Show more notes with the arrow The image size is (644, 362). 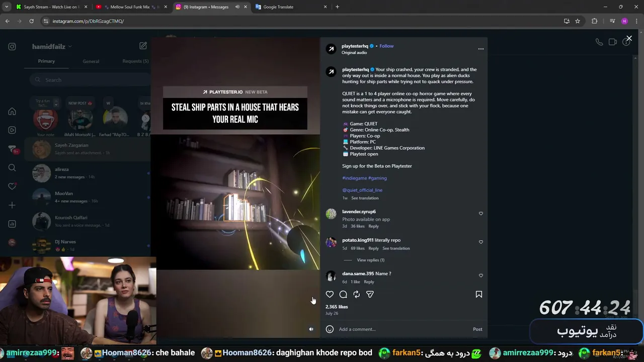click(x=145, y=119)
